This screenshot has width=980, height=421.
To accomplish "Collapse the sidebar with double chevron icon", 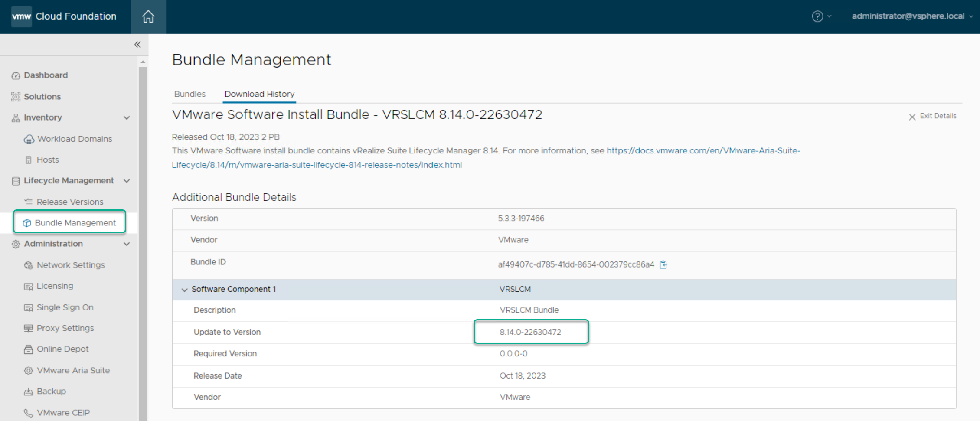I will click(137, 45).
